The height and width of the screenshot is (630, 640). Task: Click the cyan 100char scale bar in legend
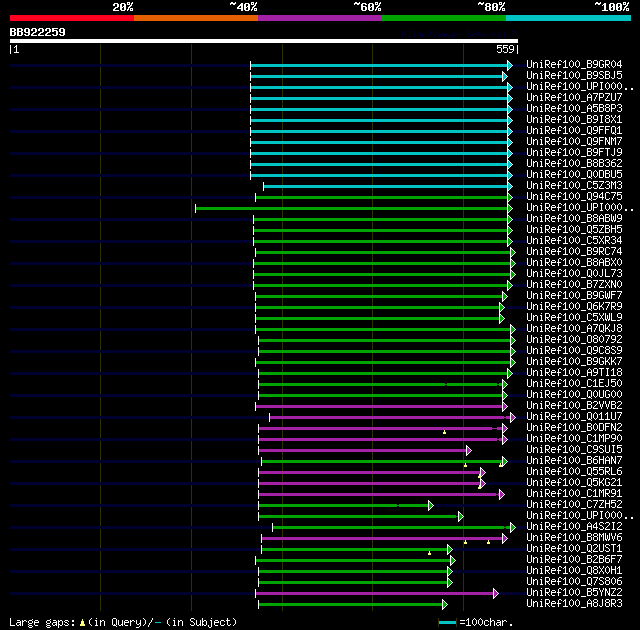click(447, 623)
